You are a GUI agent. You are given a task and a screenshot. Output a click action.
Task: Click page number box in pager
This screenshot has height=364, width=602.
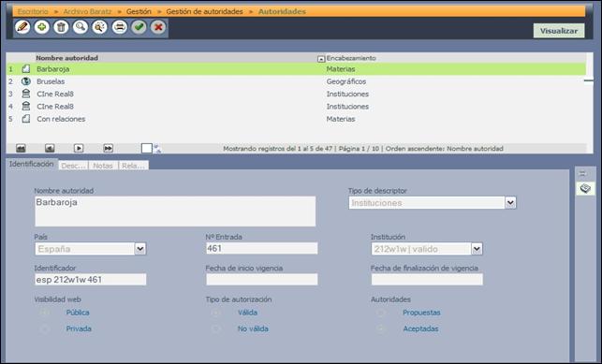click(147, 149)
